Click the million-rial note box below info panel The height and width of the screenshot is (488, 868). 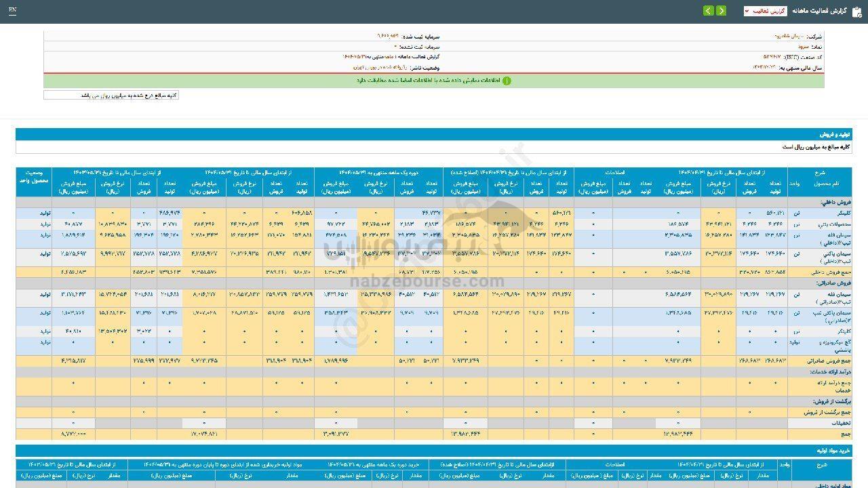tap(111, 96)
